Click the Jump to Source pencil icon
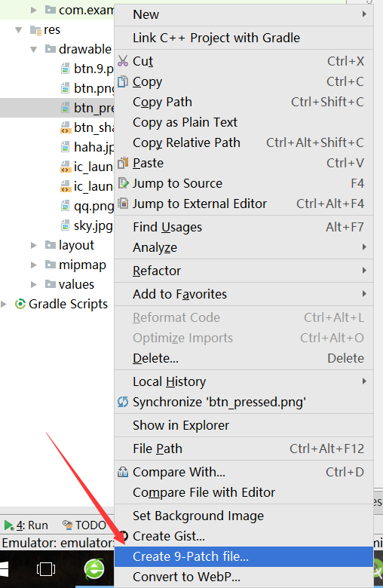The height and width of the screenshot is (588, 383). click(123, 183)
